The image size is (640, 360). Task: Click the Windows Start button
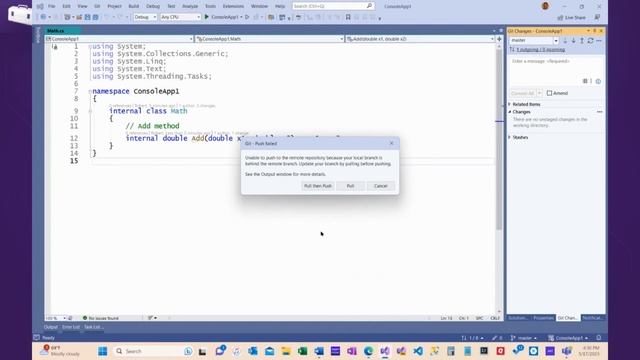[x=102, y=351]
